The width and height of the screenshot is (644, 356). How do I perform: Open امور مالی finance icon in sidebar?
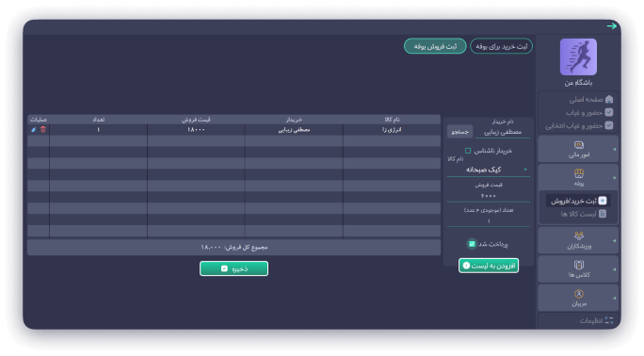coord(579,145)
